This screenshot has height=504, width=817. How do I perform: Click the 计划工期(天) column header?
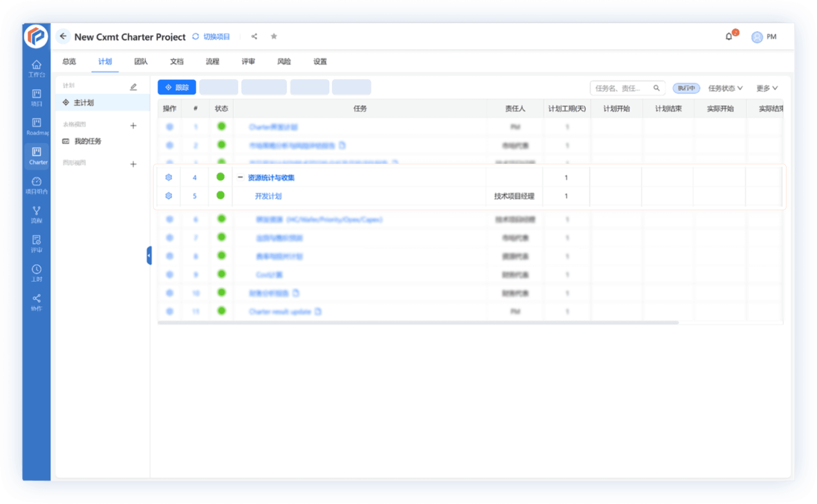click(567, 108)
